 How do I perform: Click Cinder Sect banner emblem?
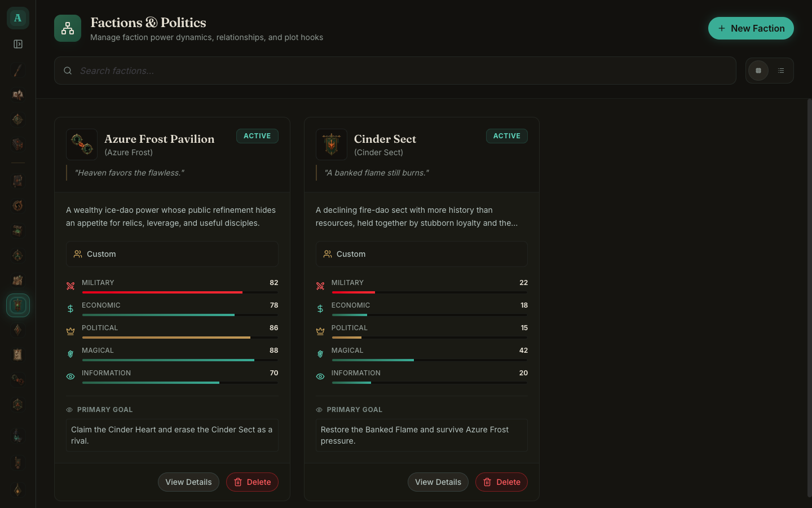tap(332, 144)
